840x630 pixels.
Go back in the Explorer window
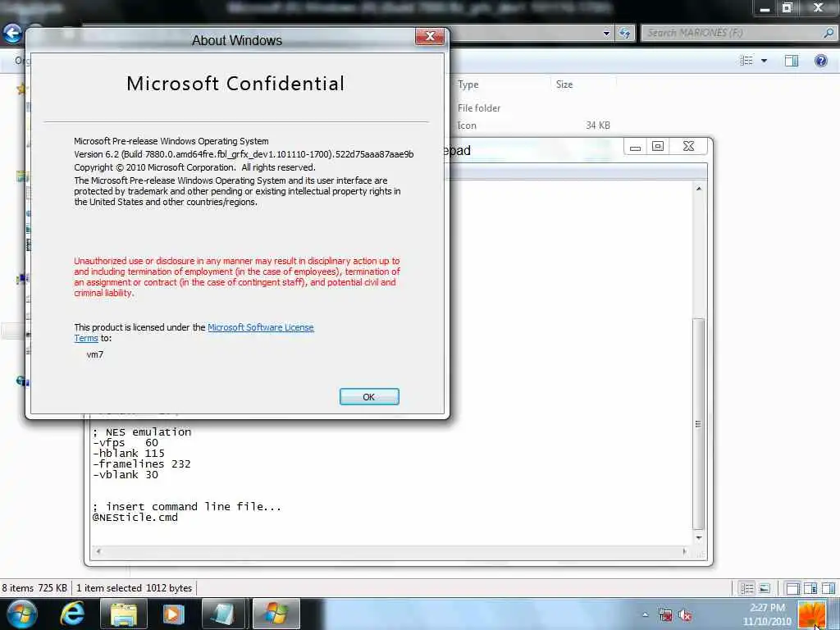[11, 33]
